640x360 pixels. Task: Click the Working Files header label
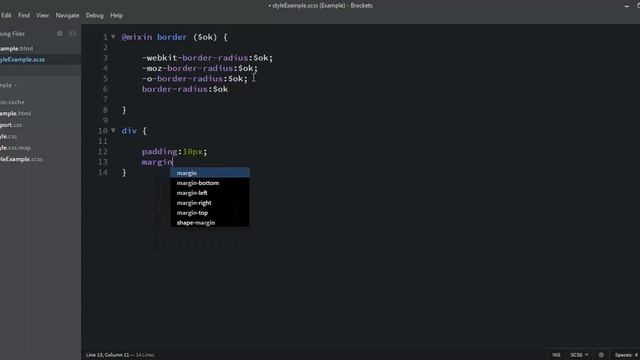pyautogui.click(x=13, y=34)
